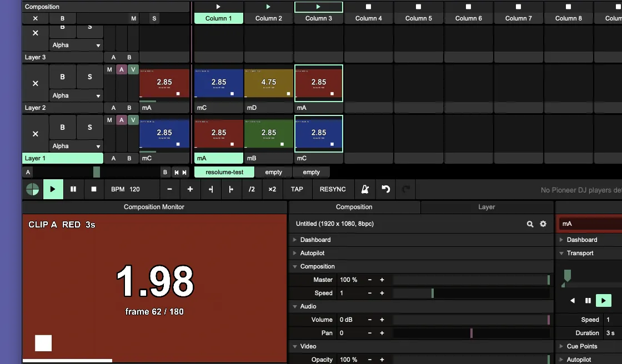Screen dimensions: 622x364
Task: Clear Layer 1 with its X button
Action: click(36, 134)
